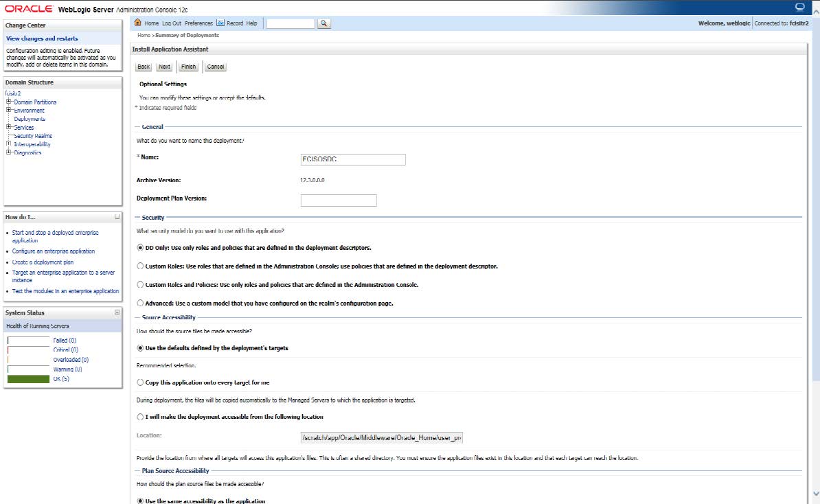Image resolution: width=820 pixels, height=504 pixels.
Task: Collapse the System Status panel
Action: click(117, 312)
